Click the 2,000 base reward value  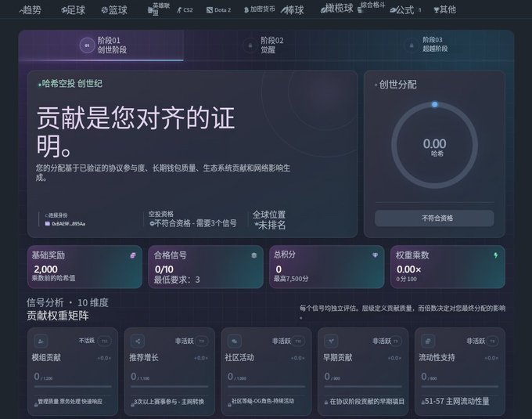tap(46, 269)
